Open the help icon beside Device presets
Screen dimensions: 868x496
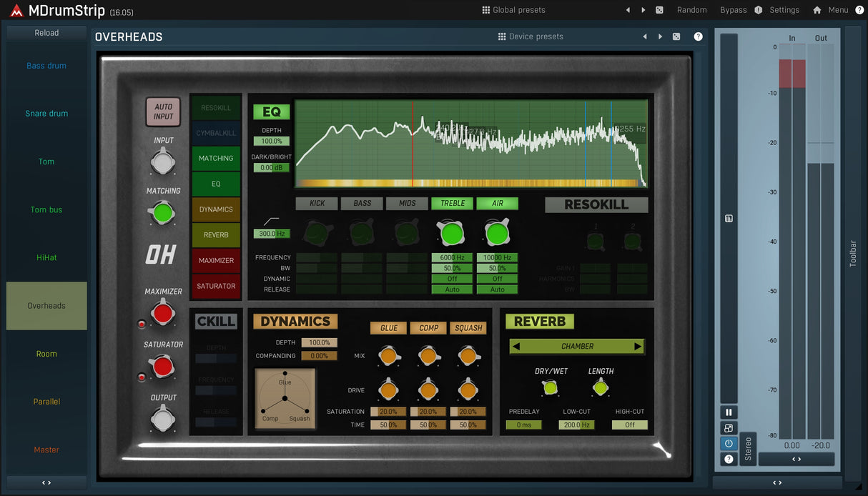(698, 36)
